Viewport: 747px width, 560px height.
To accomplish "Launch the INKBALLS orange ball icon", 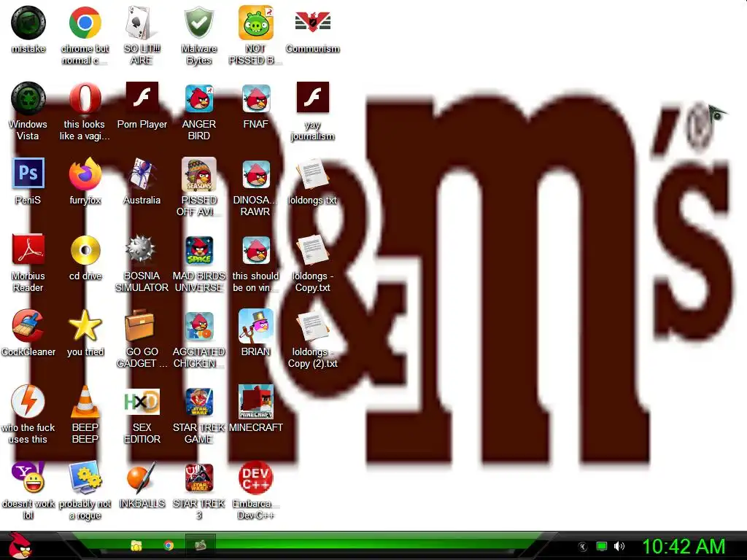I will (x=142, y=477).
